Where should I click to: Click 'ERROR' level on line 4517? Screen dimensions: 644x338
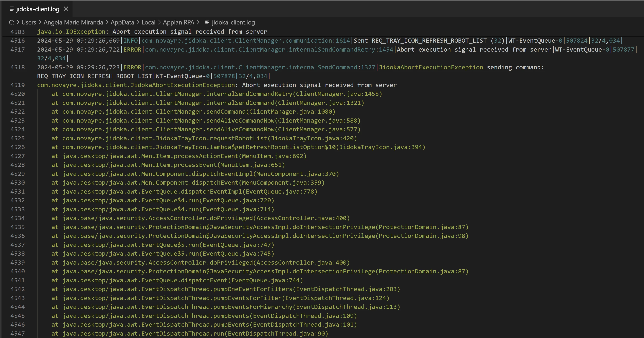(x=133, y=50)
